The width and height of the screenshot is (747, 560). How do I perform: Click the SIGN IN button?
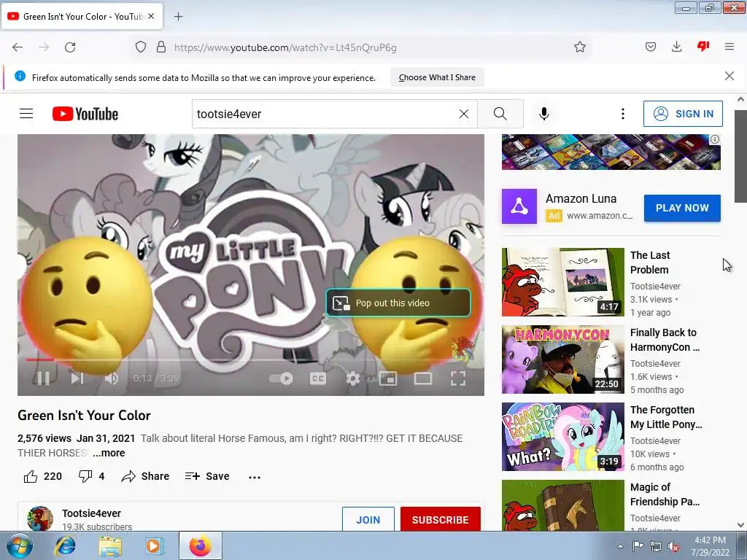click(x=683, y=114)
